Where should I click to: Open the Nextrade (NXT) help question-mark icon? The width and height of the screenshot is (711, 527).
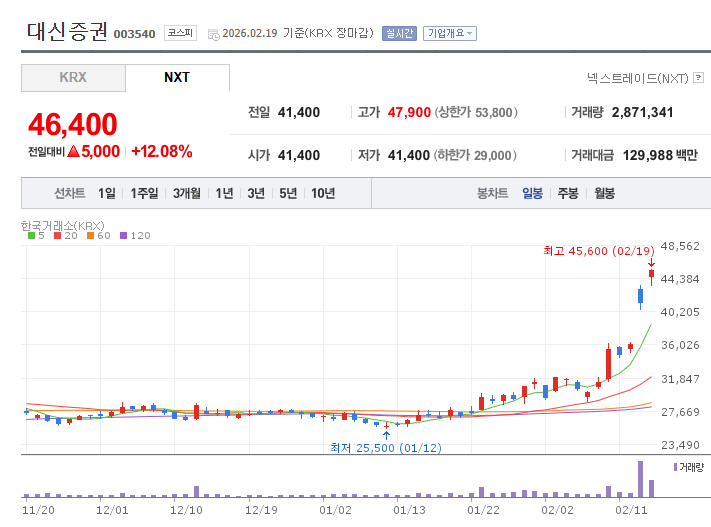point(699,78)
